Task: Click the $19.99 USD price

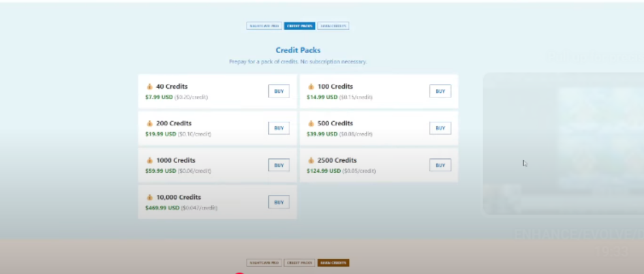Action: (x=161, y=134)
